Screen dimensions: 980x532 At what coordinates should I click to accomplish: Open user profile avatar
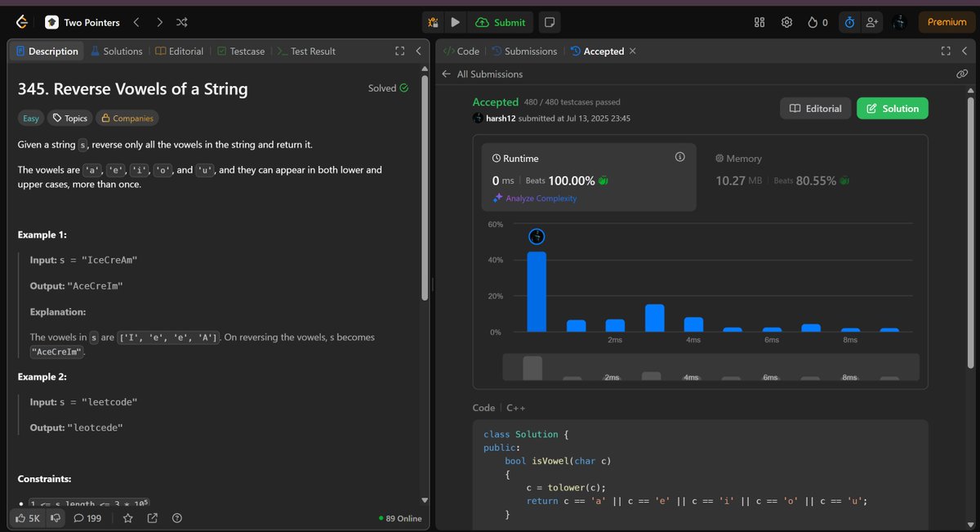pos(899,22)
